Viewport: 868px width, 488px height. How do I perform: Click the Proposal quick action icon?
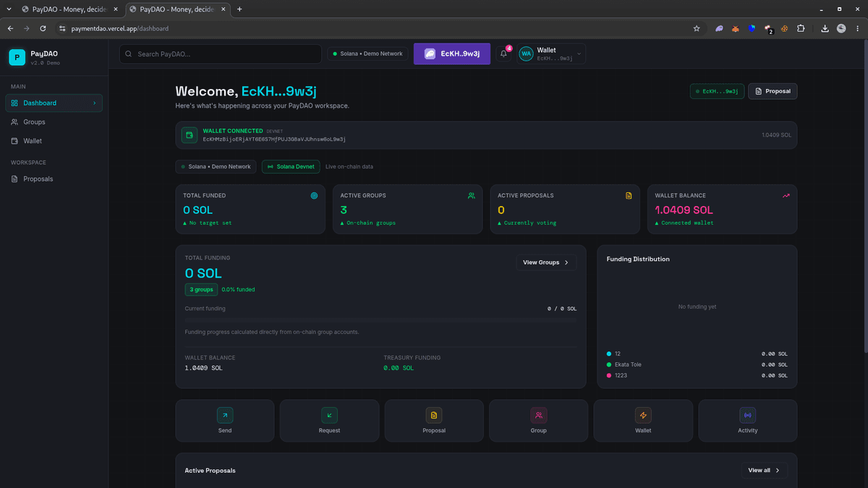tap(434, 415)
